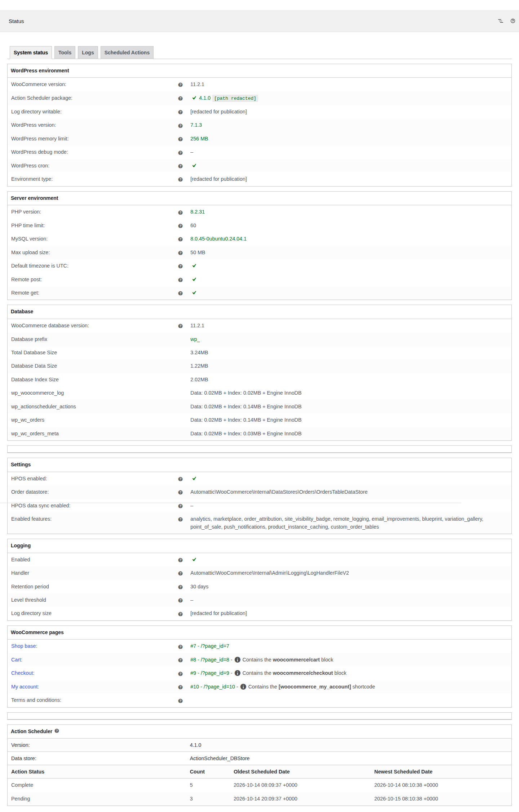Click info icon in the Cart row

pos(238,660)
